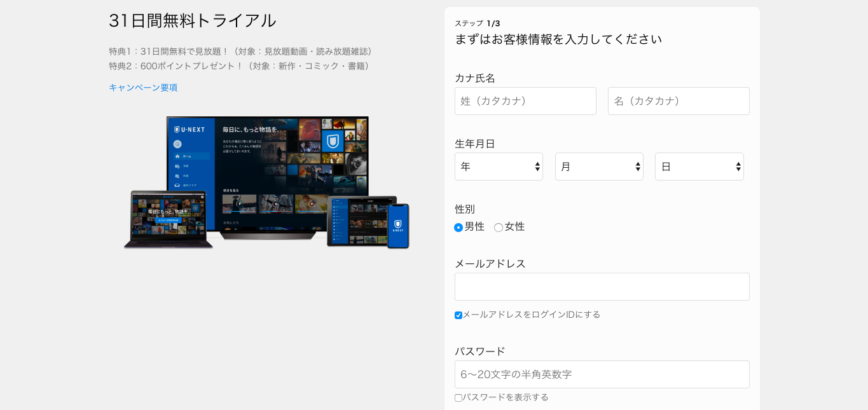Click the 性別 label

[x=465, y=209]
